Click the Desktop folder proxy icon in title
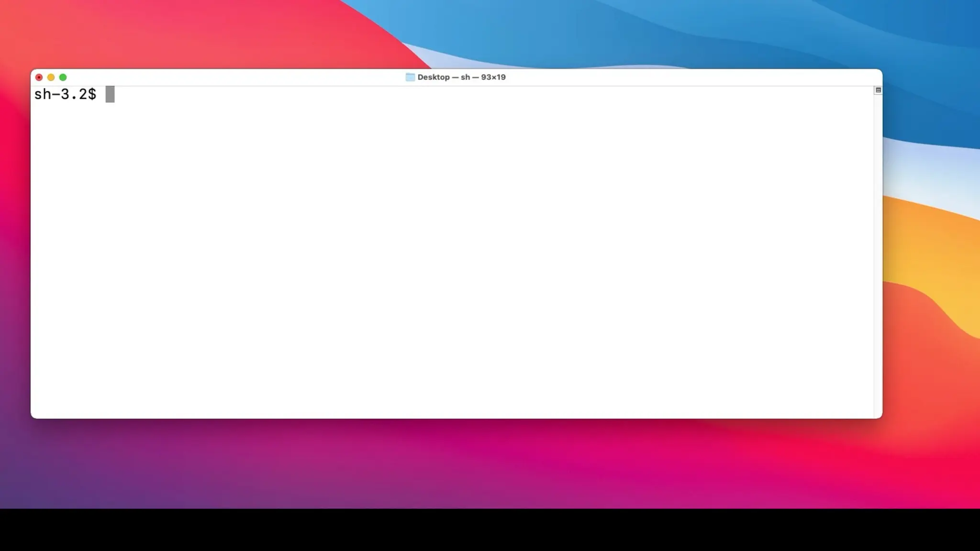 point(410,77)
